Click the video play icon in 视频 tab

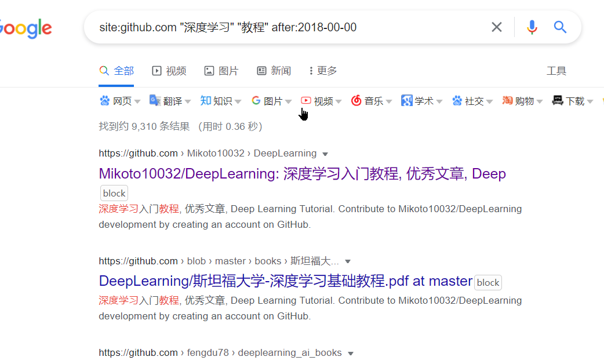pyautogui.click(x=157, y=71)
